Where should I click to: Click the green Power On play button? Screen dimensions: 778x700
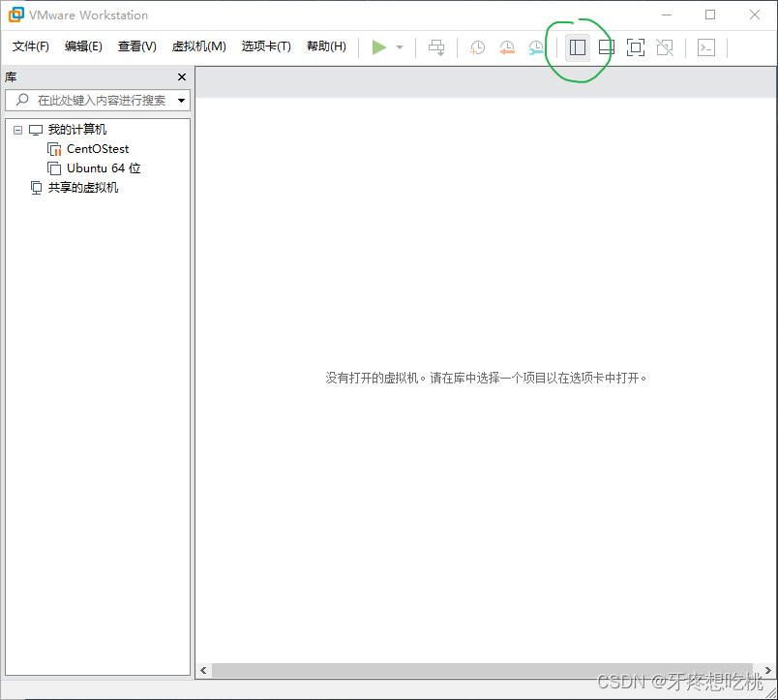pos(379,47)
